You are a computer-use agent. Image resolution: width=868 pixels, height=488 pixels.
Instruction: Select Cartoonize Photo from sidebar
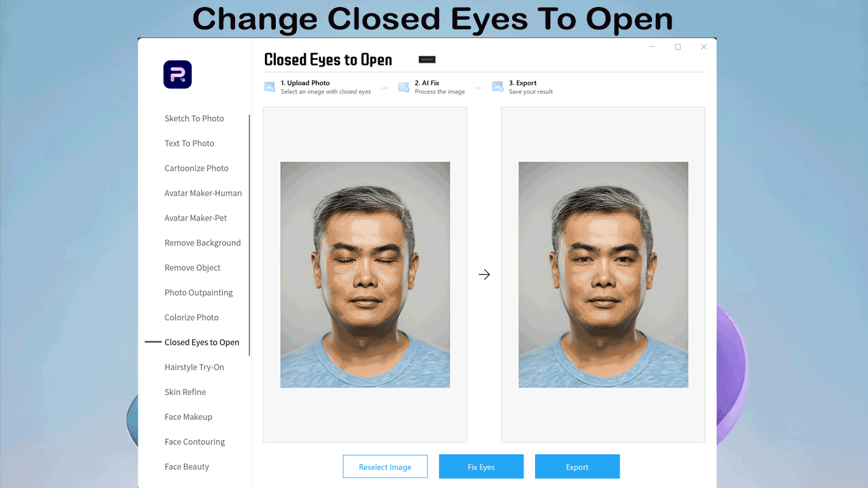click(x=196, y=168)
